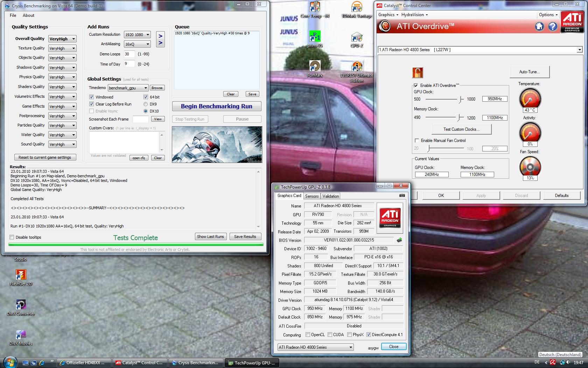The image size is (588, 368).
Task: Launch the DivX Converter desktop icon
Action: coord(21,307)
